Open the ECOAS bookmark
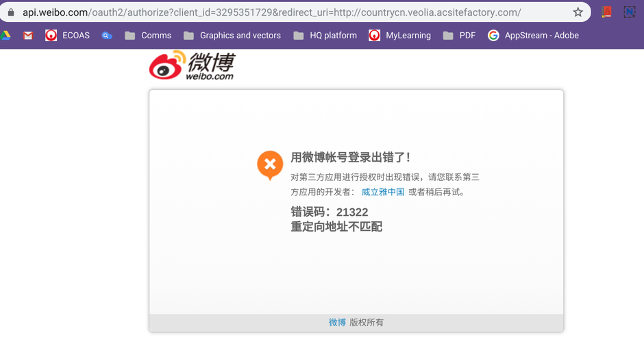644x359 pixels. point(67,36)
